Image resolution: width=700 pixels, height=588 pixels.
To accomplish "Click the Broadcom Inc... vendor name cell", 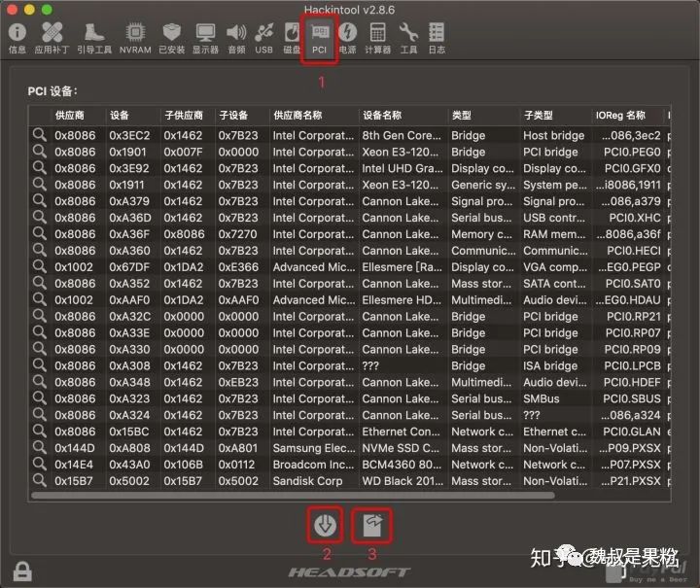I will pos(313,465).
